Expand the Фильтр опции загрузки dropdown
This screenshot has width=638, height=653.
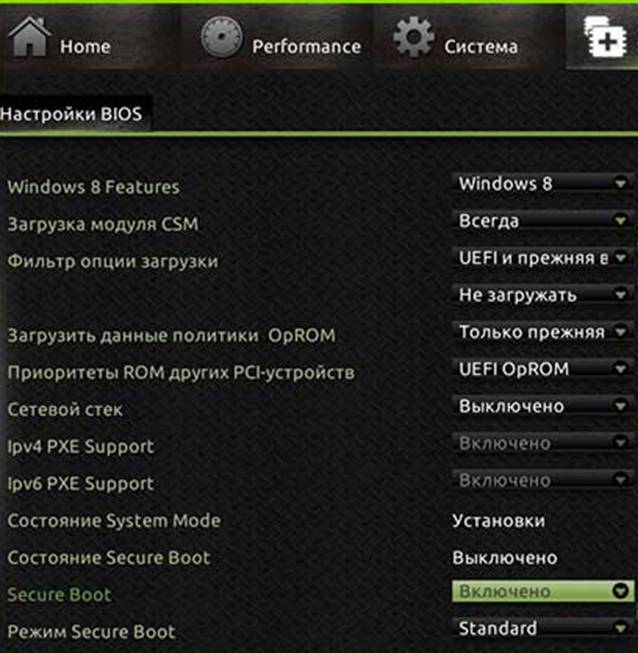(x=543, y=258)
